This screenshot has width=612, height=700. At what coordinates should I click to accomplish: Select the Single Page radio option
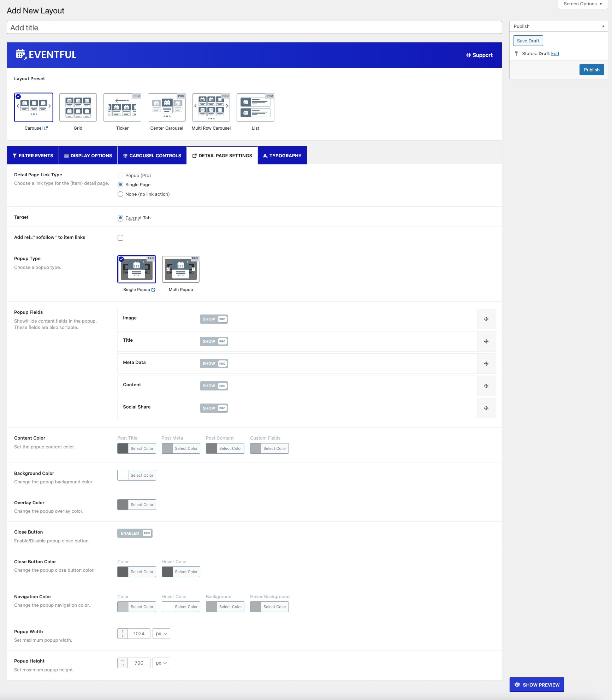coord(120,184)
